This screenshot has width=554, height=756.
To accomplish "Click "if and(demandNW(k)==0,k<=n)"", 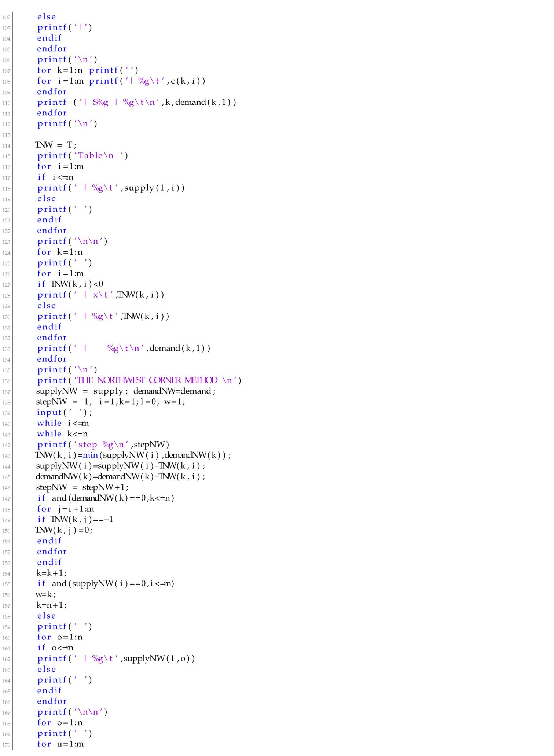I will click(106, 498).
